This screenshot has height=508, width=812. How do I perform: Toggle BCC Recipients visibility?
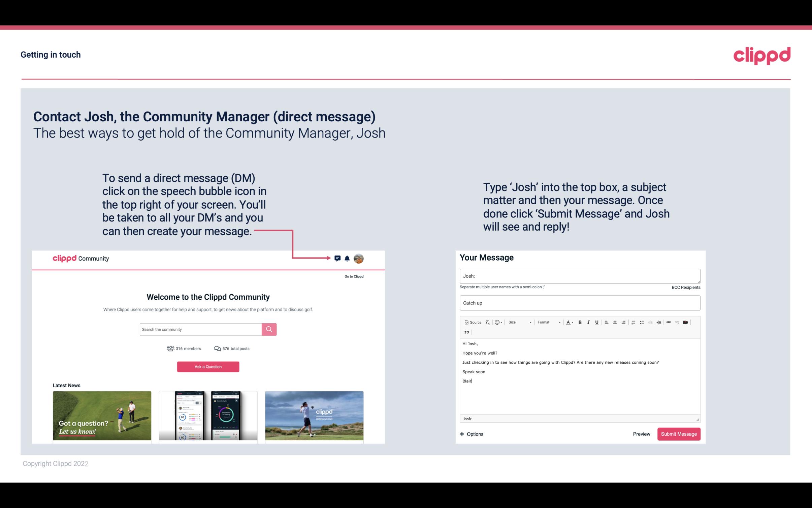pos(685,287)
